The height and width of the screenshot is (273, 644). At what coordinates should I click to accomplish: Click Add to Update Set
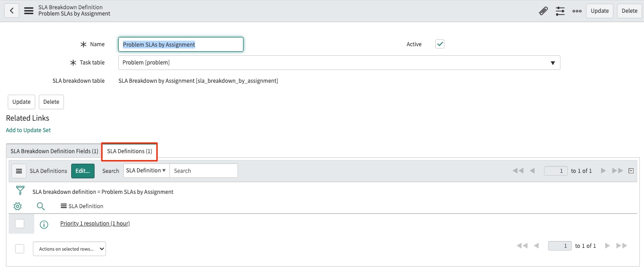(x=28, y=130)
